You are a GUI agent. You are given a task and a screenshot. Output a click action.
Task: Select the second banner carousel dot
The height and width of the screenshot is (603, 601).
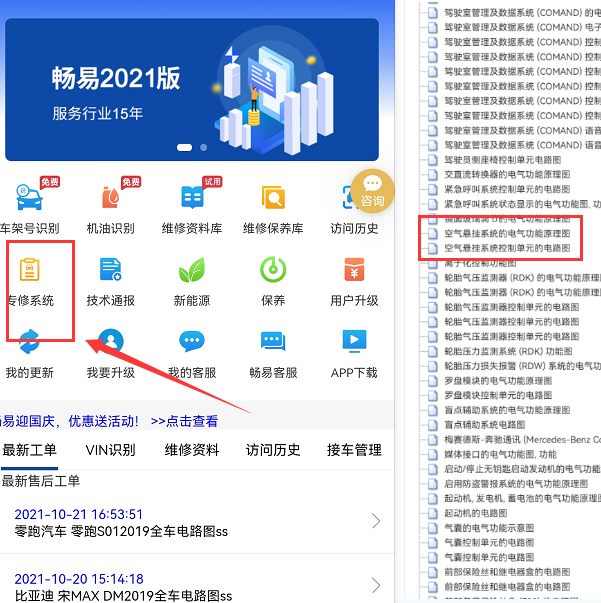pyautogui.click(x=204, y=147)
